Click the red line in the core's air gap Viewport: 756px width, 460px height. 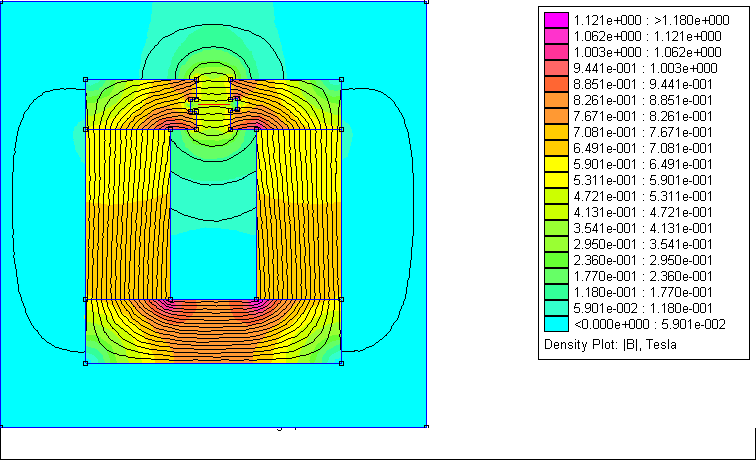pyautogui.click(x=214, y=104)
